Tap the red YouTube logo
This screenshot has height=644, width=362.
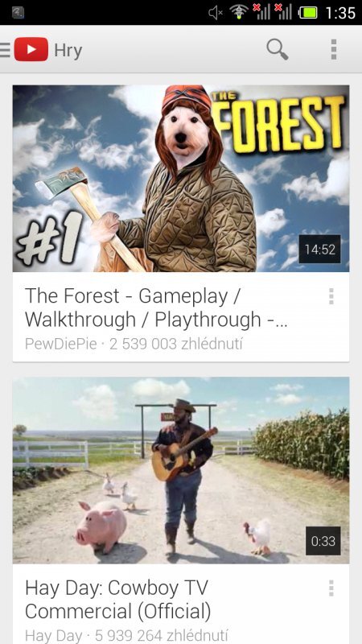click(x=31, y=49)
